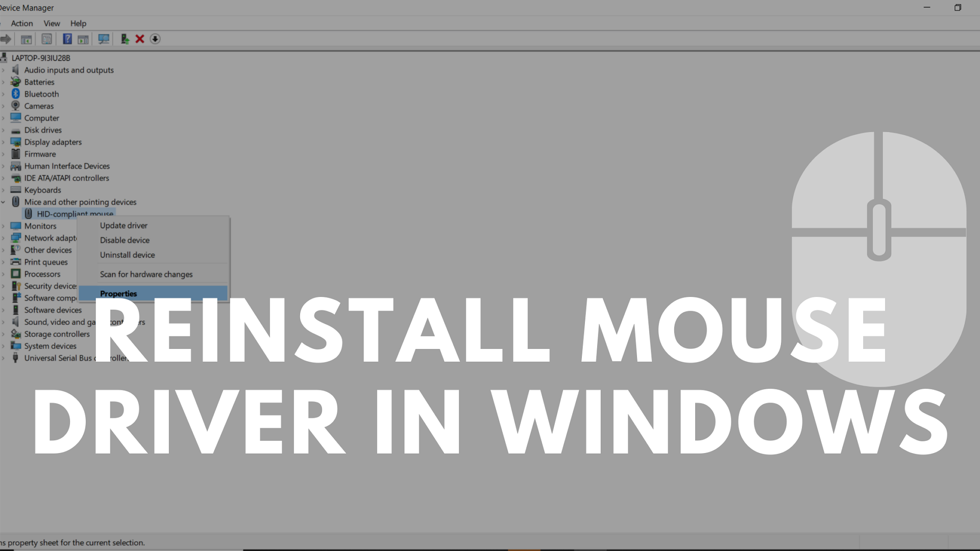Click Update driver context menu option
This screenshot has width=980, height=551.
pos(123,226)
